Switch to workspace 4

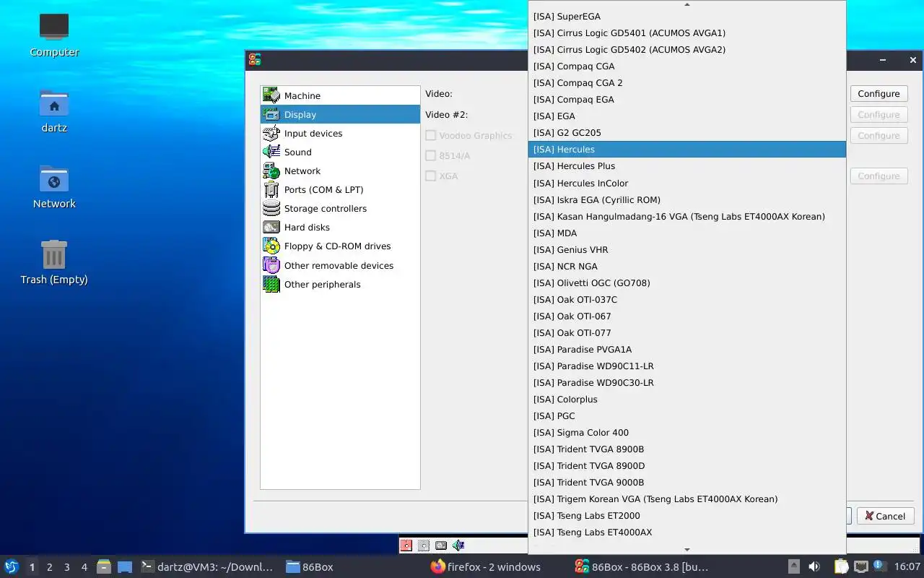(x=84, y=567)
